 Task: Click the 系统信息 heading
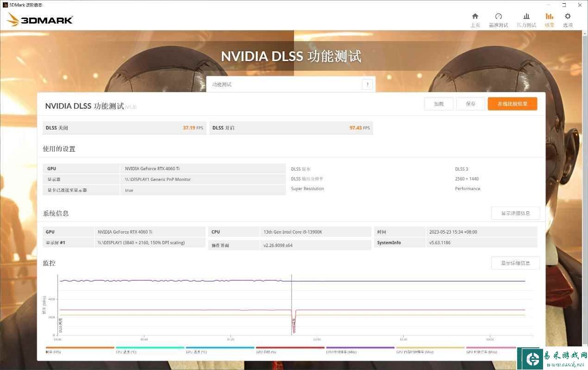56,213
